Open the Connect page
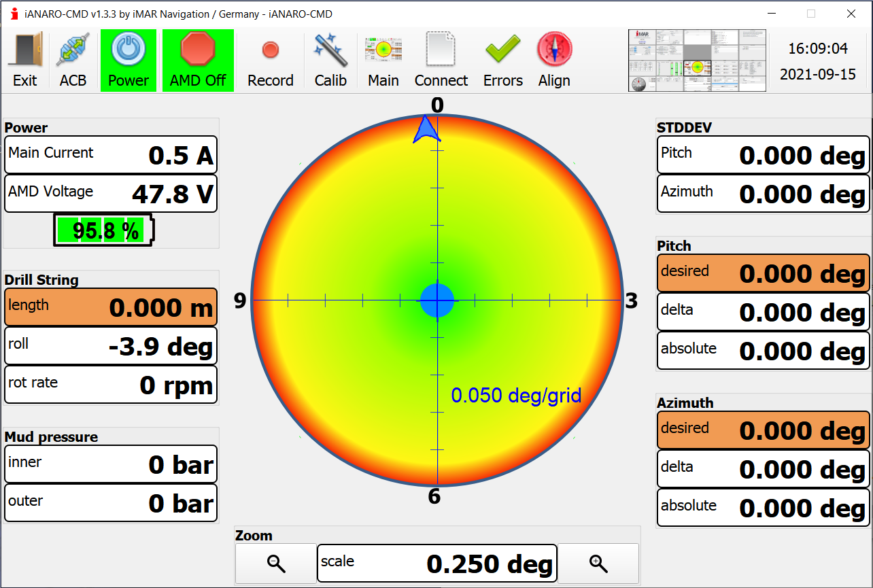 click(441, 60)
